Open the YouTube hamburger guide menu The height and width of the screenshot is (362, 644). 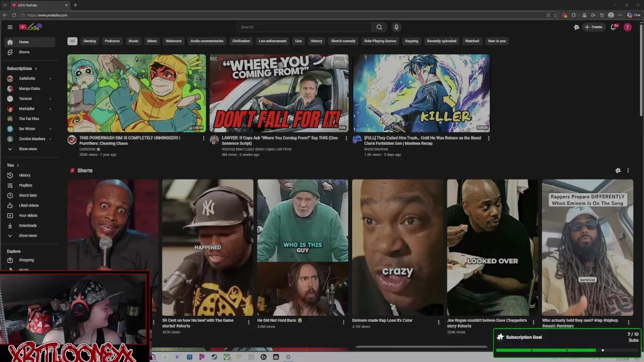pos(10,27)
